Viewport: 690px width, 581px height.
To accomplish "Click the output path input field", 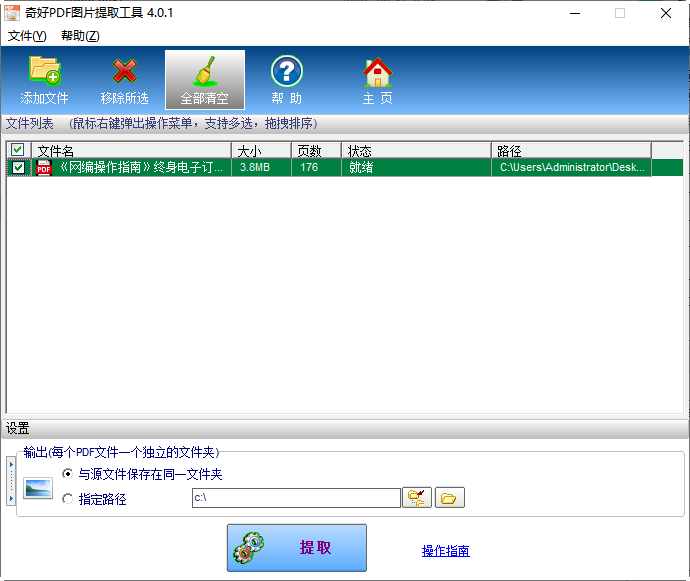I will tap(295, 498).
